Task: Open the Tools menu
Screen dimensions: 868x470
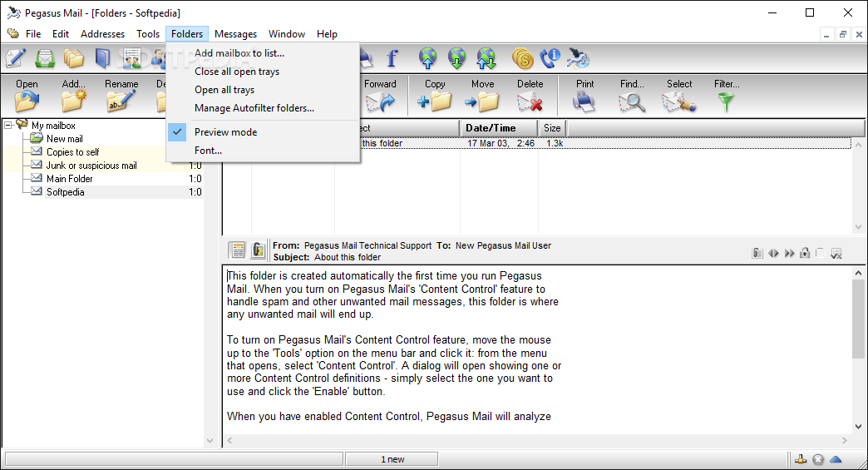Action: tap(148, 34)
